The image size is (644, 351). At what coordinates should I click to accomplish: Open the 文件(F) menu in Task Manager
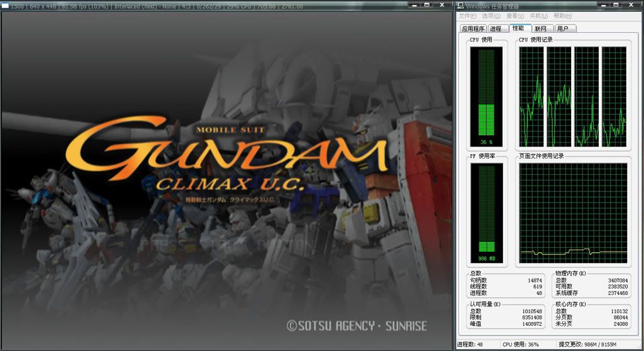(467, 16)
